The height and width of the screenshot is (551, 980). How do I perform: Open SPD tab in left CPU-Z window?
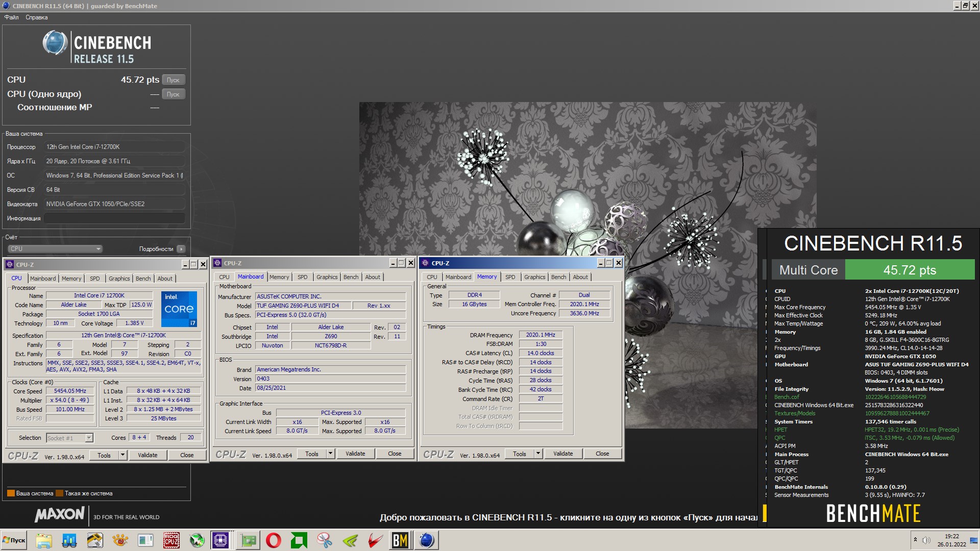click(x=95, y=279)
